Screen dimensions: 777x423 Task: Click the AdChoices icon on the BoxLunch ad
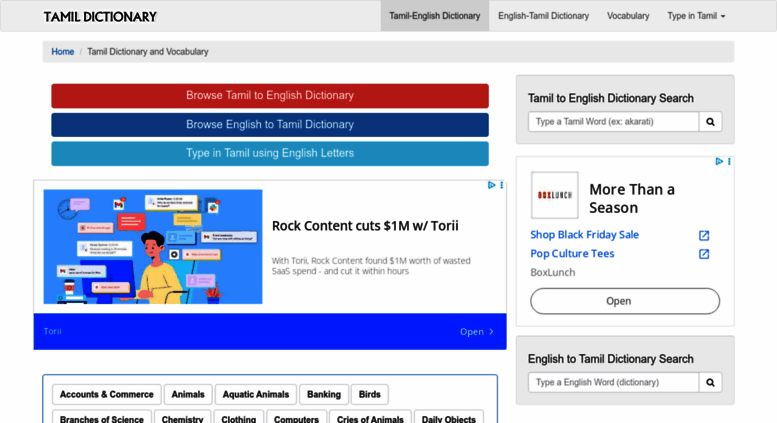[x=719, y=161]
